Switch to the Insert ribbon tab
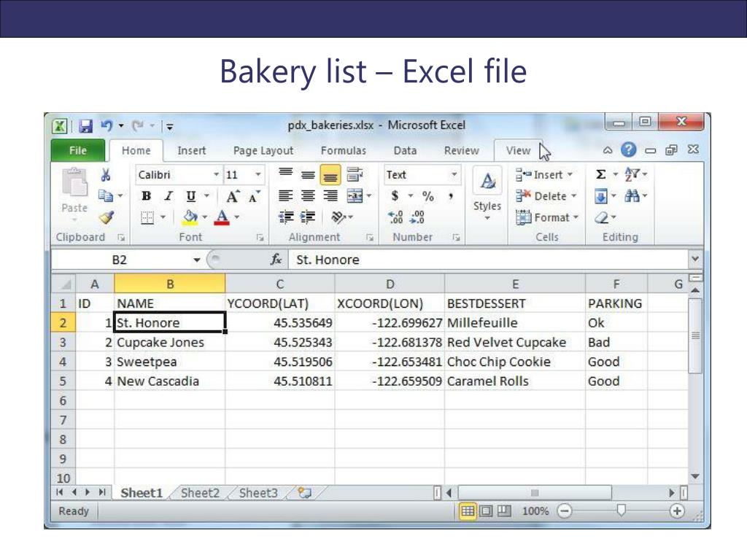 point(192,150)
